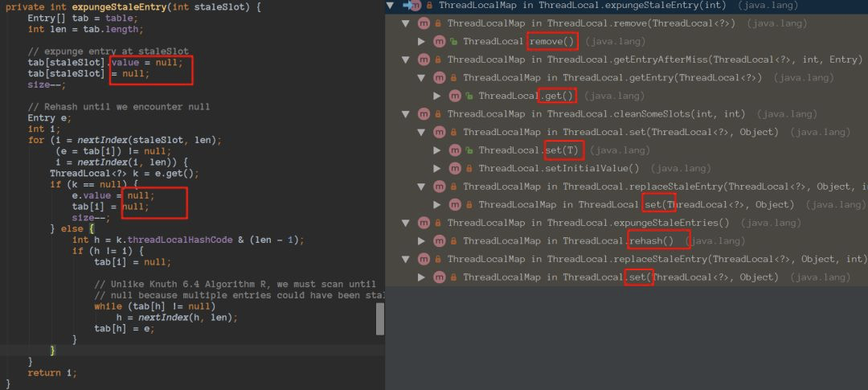Click method icon beside expungeStaleEntries() row
This screenshot has height=390, width=868.
pyautogui.click(x=424, y=223)
